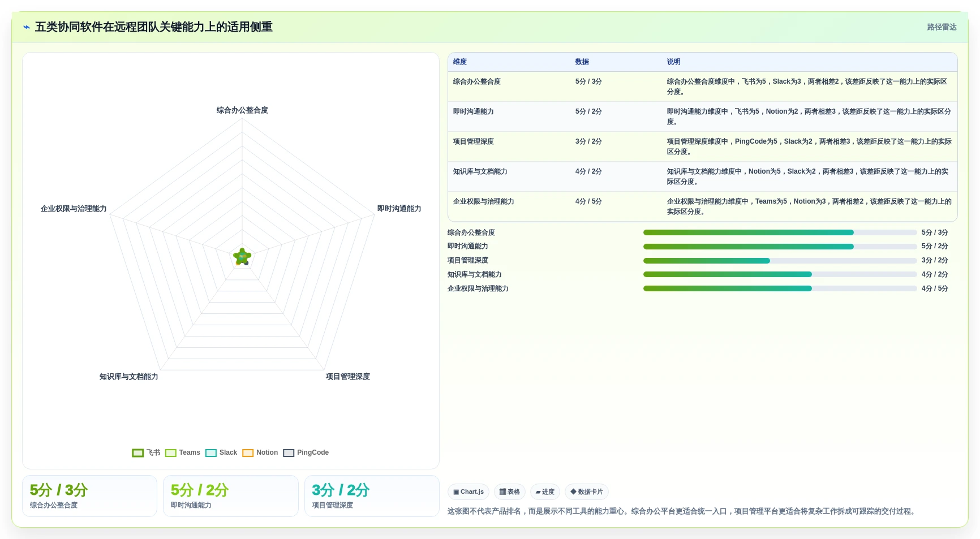Click the 项目管理深度 radar axis label
The height and width of the screenshot is (539, 980).
348,377
